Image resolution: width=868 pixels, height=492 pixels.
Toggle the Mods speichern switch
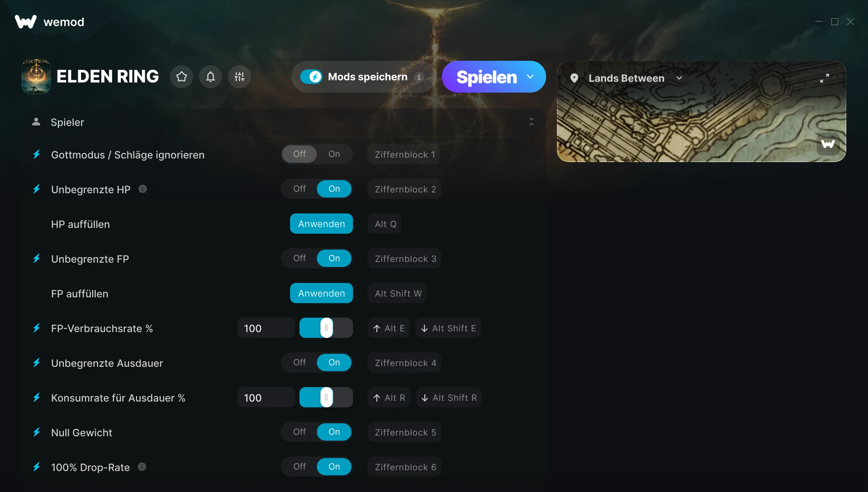(311, 77)
